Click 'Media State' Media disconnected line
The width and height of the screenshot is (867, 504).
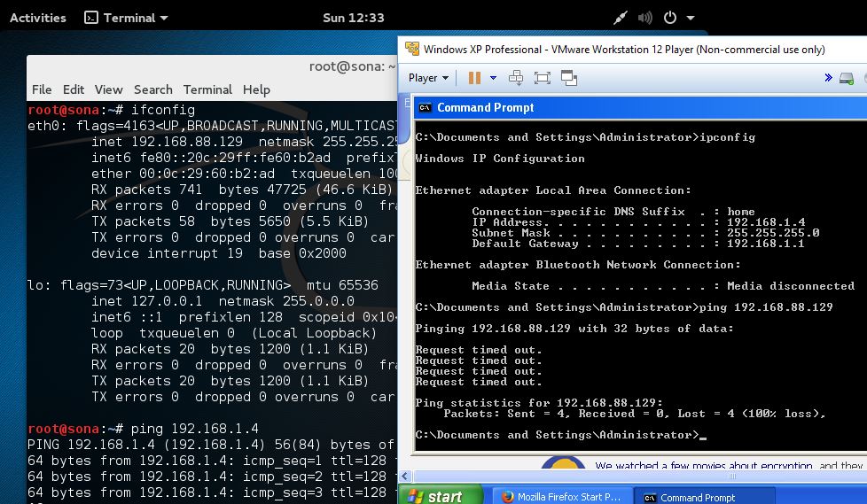(663, 286)
